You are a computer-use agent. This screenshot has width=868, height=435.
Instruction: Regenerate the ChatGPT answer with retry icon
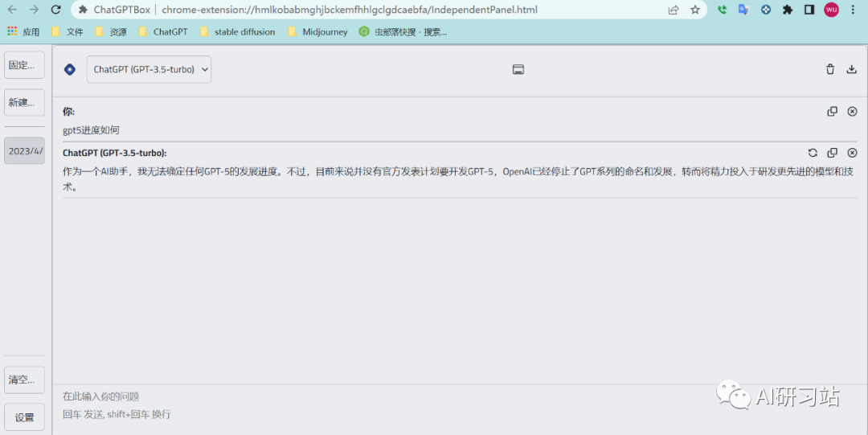813,153
